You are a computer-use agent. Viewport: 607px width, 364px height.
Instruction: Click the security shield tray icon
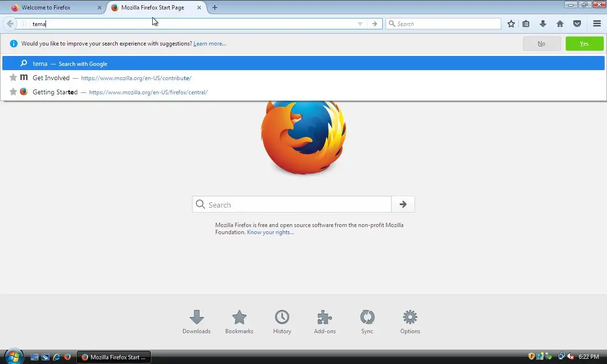pos(532,356)
